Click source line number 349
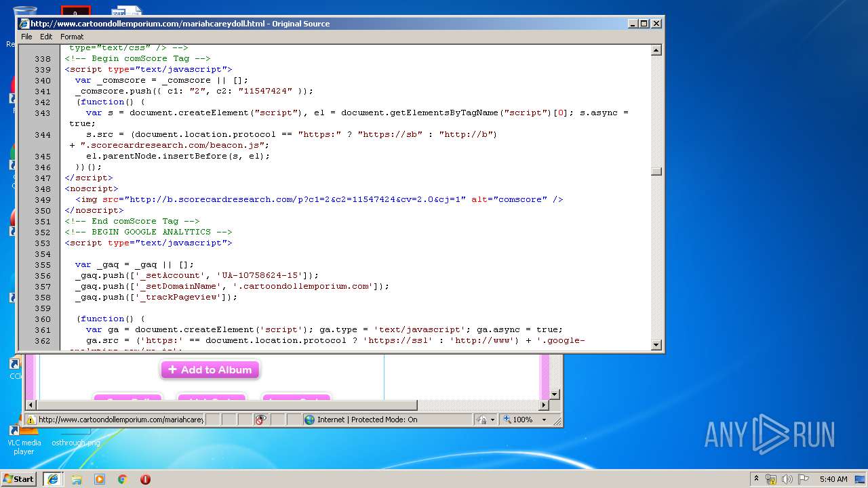This screenshot has width=868, height=488. 43,199
